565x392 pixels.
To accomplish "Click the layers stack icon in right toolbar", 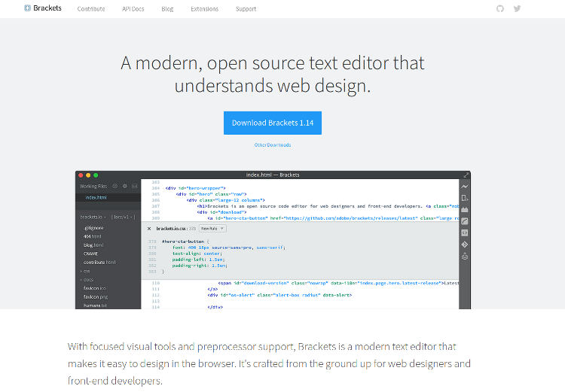I will [x=465, y=257].
